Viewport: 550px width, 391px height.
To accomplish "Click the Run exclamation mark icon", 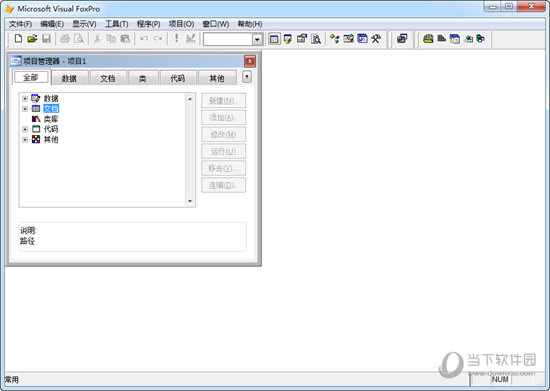I will click(x=176, y=38).
